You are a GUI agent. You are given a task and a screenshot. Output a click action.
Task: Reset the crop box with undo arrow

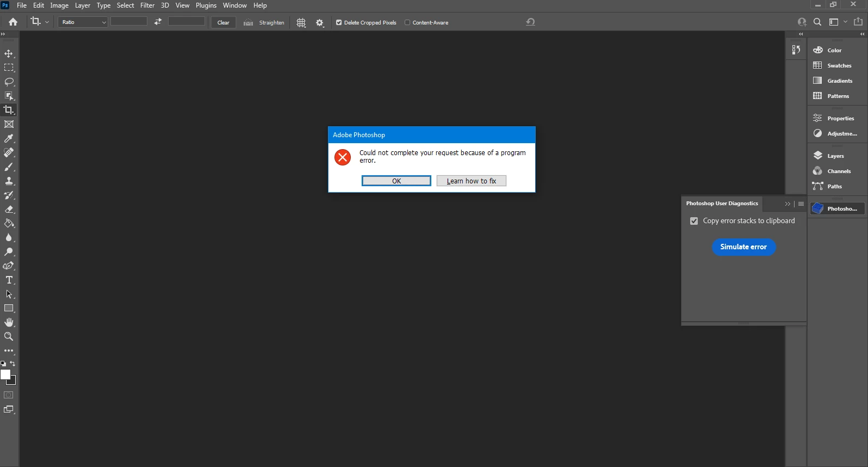coord(531,22)
